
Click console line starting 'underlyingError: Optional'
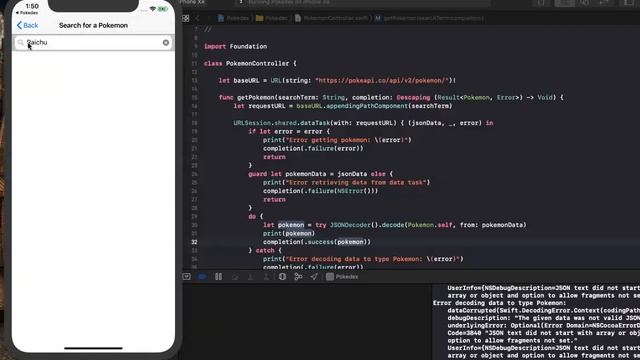[x=543, y=326]
